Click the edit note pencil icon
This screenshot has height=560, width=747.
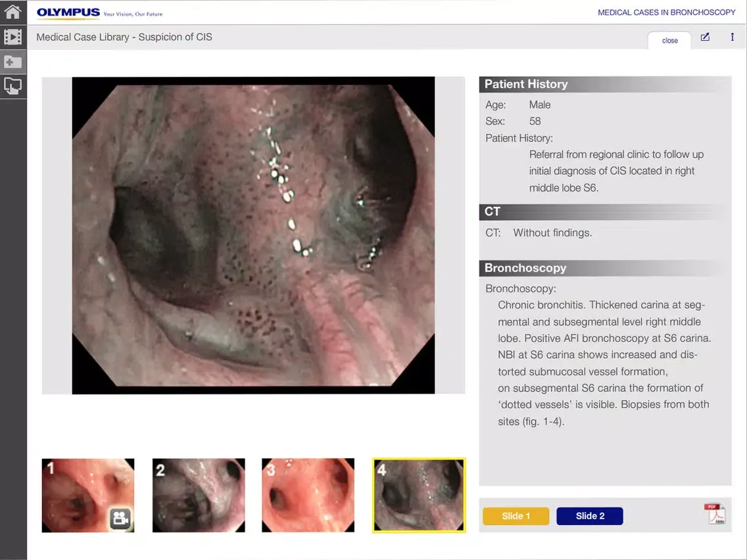[x=705, y=37]
